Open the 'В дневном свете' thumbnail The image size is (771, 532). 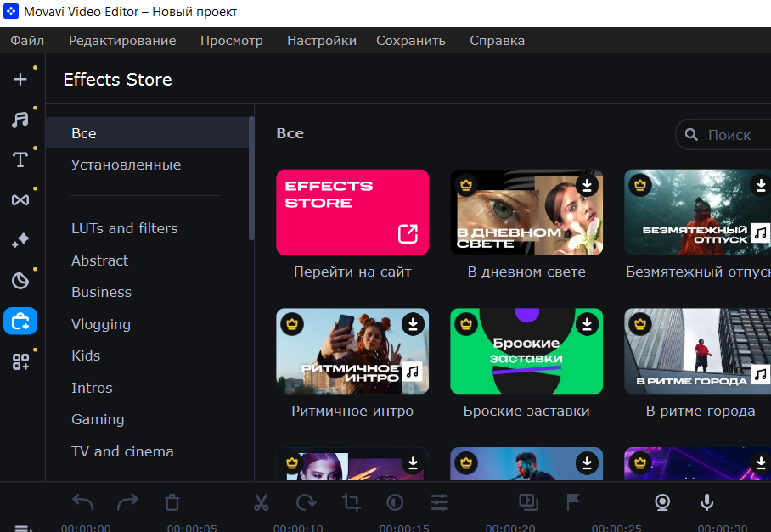pos(526,212)
